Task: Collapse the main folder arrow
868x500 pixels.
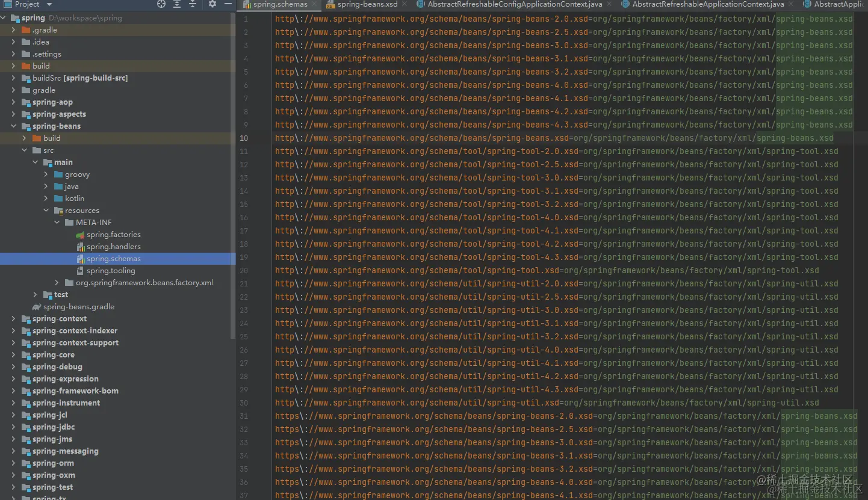Action: 35,162
